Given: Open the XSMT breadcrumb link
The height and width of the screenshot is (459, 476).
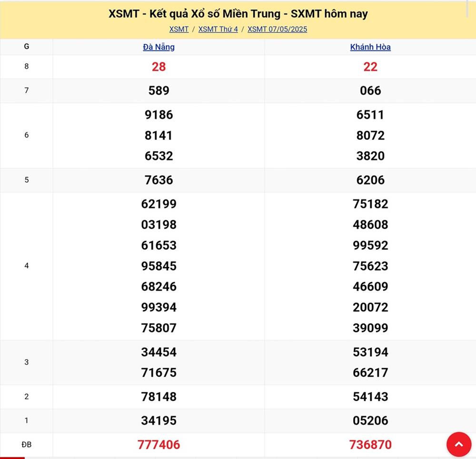Looking at the screenshot, I should [179, 29].
